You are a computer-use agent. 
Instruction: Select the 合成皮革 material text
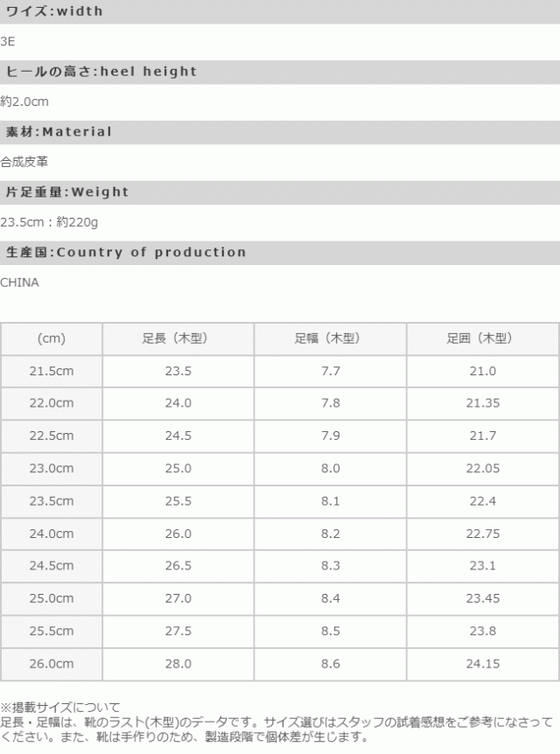coord(24,162)
